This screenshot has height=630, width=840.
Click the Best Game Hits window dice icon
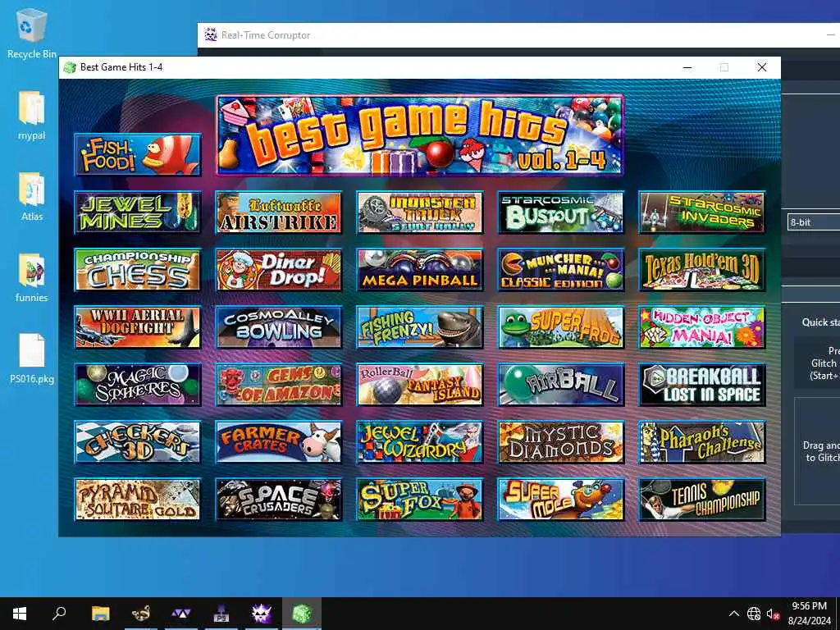pyautogui.click(x=70, y=67)
